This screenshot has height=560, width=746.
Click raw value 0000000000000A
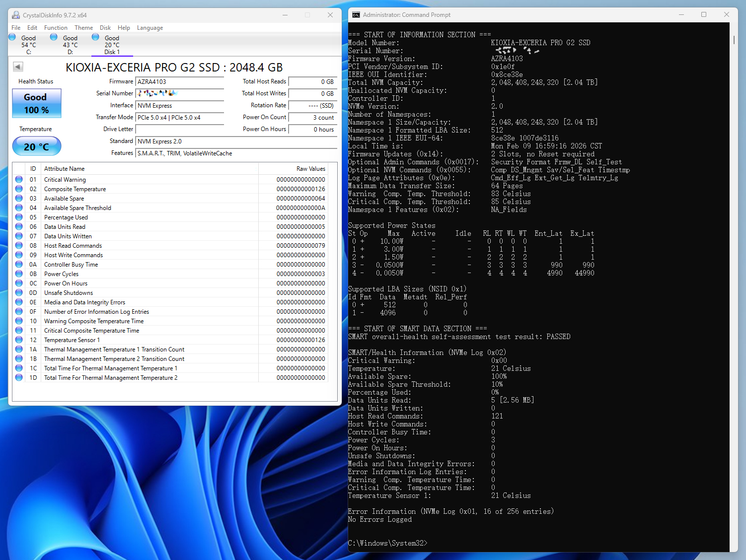[300, 208]
